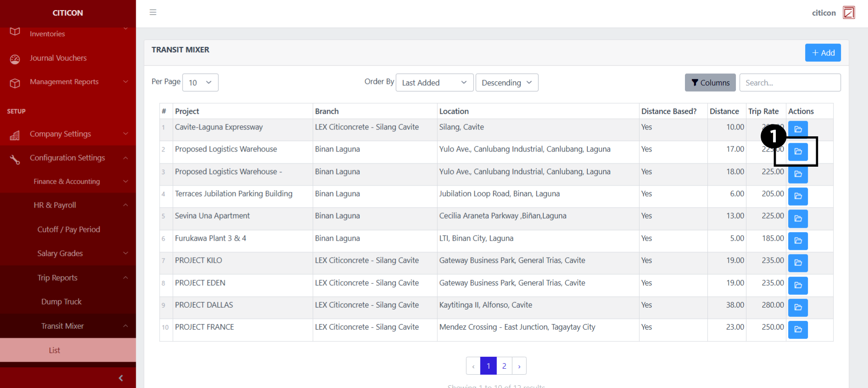The image size is (868, 388).
Task: Expand the Salary Grades submenu
Action: point(68,253)
